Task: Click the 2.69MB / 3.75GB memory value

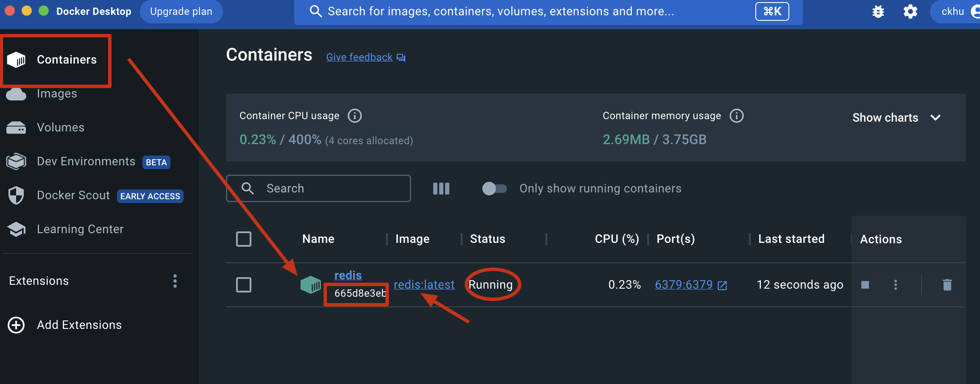Action: (654, 140)
